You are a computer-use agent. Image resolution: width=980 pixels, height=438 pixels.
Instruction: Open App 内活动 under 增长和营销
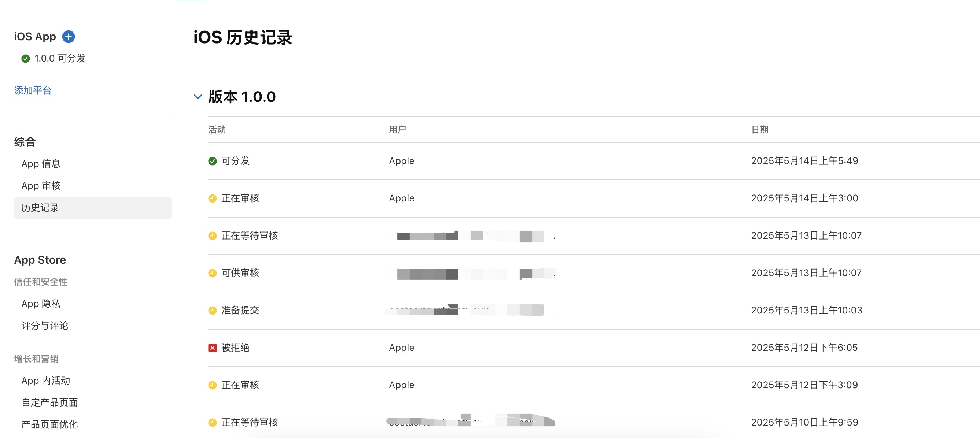coord(45,381)
